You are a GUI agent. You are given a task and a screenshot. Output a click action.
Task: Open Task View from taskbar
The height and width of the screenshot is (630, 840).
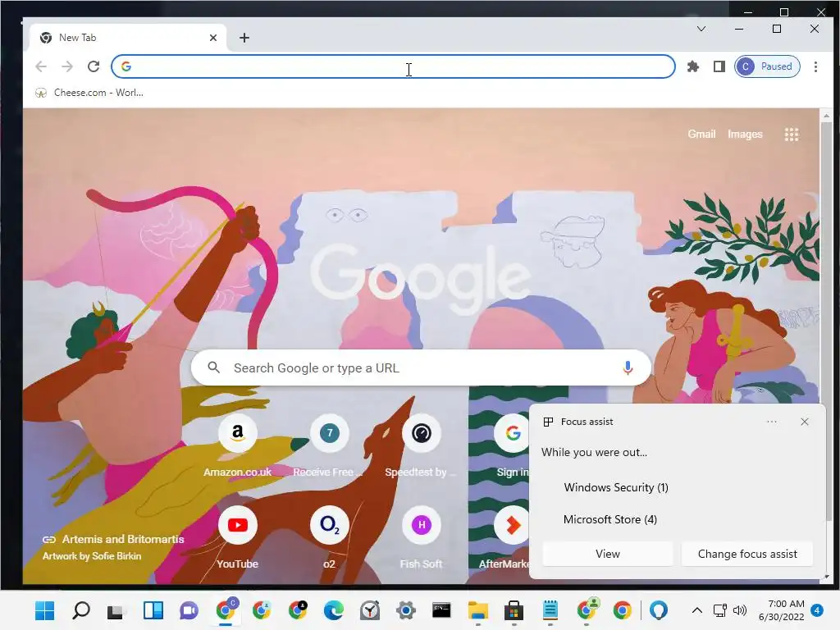click(116, 610)
